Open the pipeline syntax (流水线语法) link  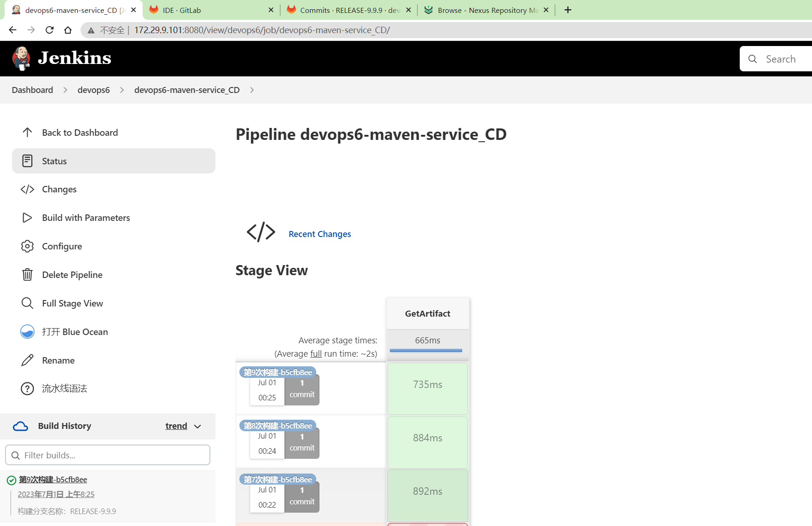tap(64, 388)
